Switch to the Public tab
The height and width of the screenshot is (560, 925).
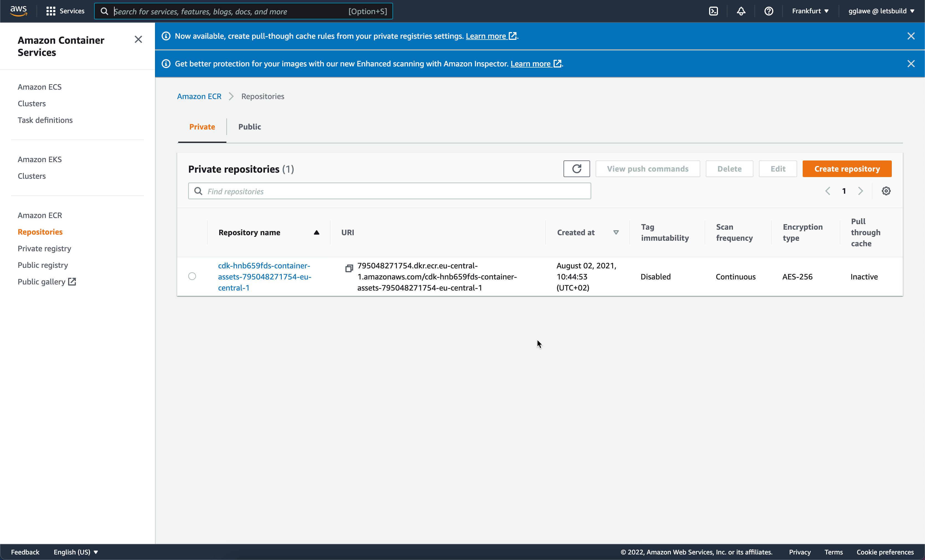coord(249,127)
